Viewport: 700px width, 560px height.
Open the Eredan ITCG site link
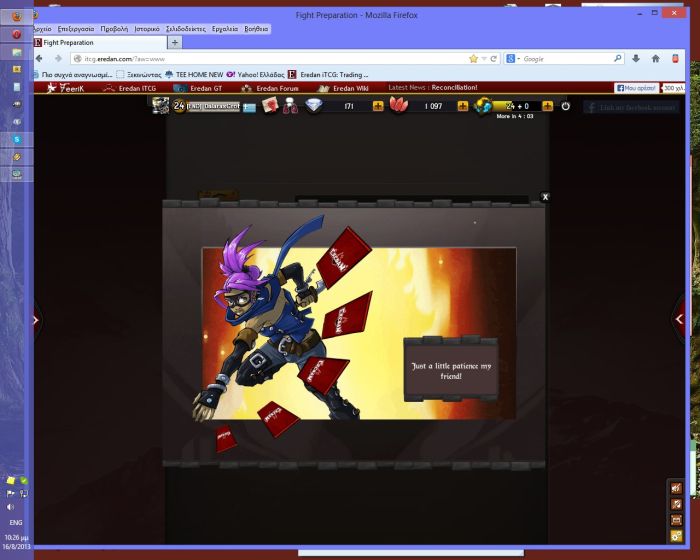click(x=129, y=88)
